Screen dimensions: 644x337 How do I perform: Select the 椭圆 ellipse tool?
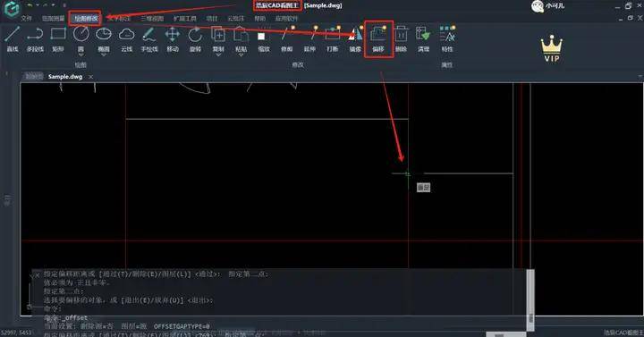pyautogui.click(x=104, y=34)
